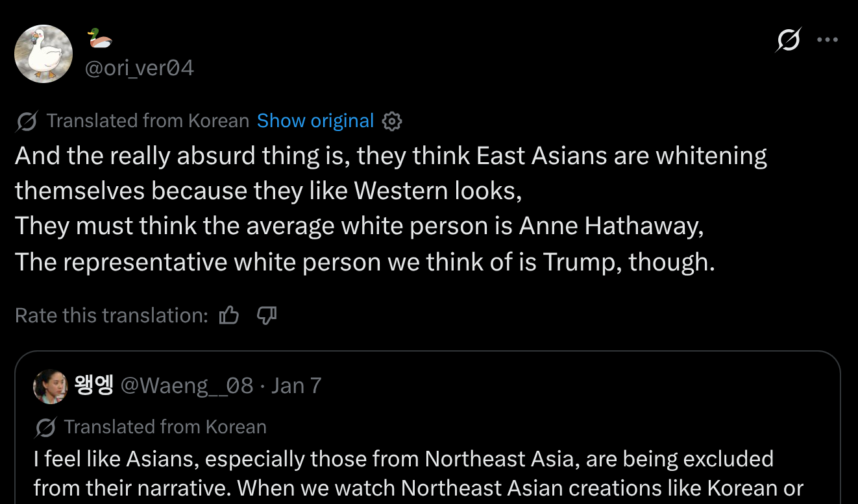Open translation settings gear icon
This screenshot has width=858, height=504.
[x=392, y=121]
